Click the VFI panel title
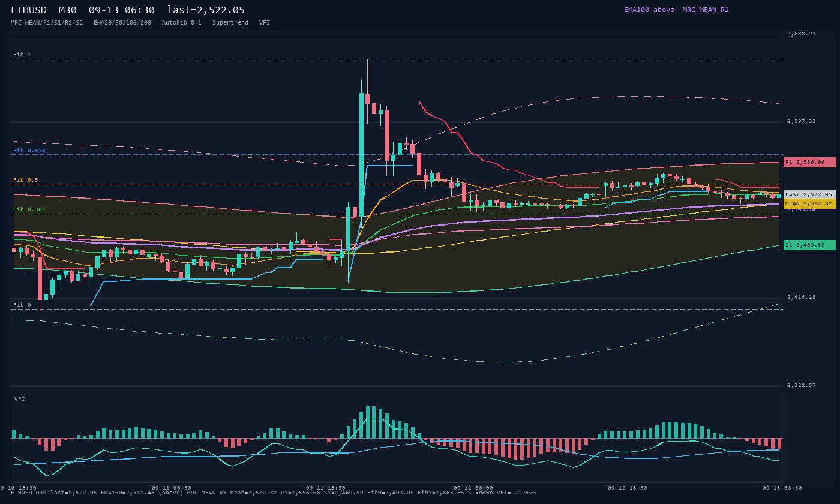840x504 pixels. click(x=20, y=399)
